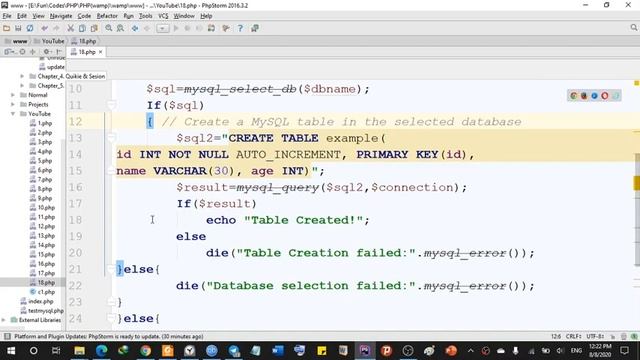
Task: Click the tool windows toggle icon in status bar
Action: tap(7, 336)
